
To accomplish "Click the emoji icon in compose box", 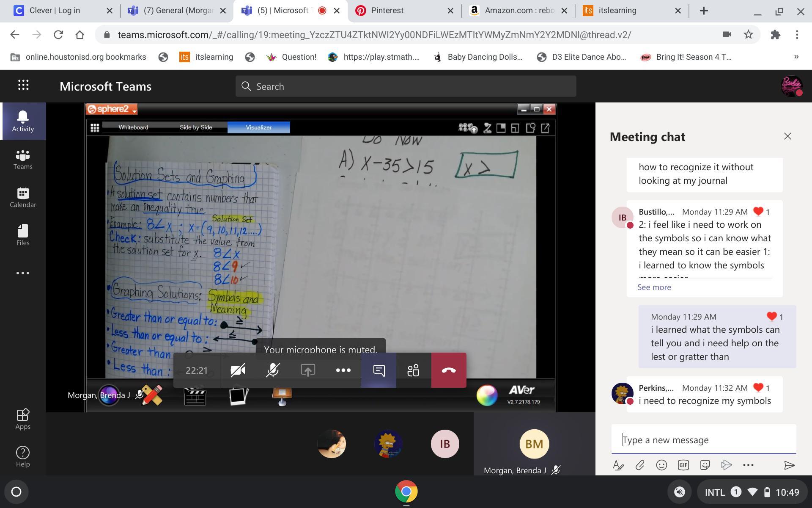I will pyautogui.click(x=661, y=465).
